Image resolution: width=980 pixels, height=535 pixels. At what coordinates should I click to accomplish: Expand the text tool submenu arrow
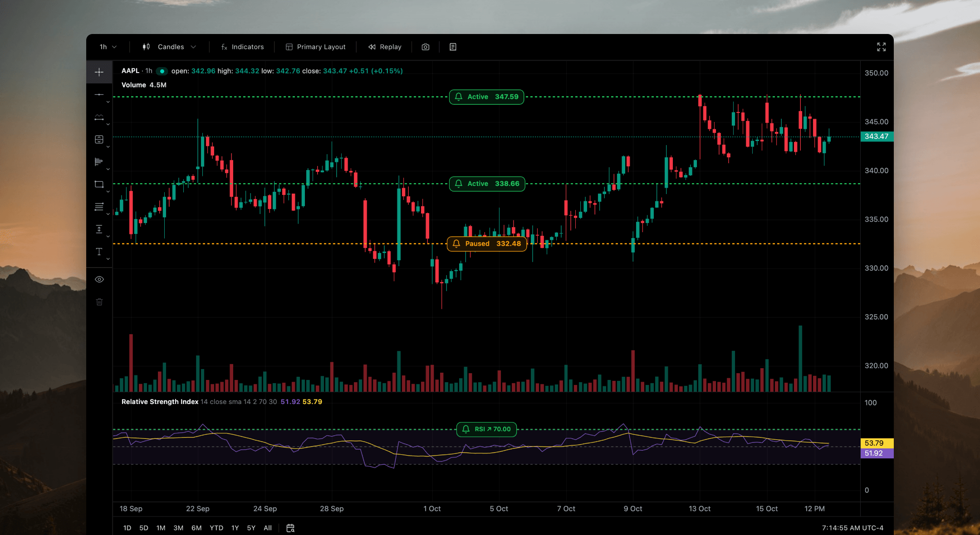pos(108,259)
